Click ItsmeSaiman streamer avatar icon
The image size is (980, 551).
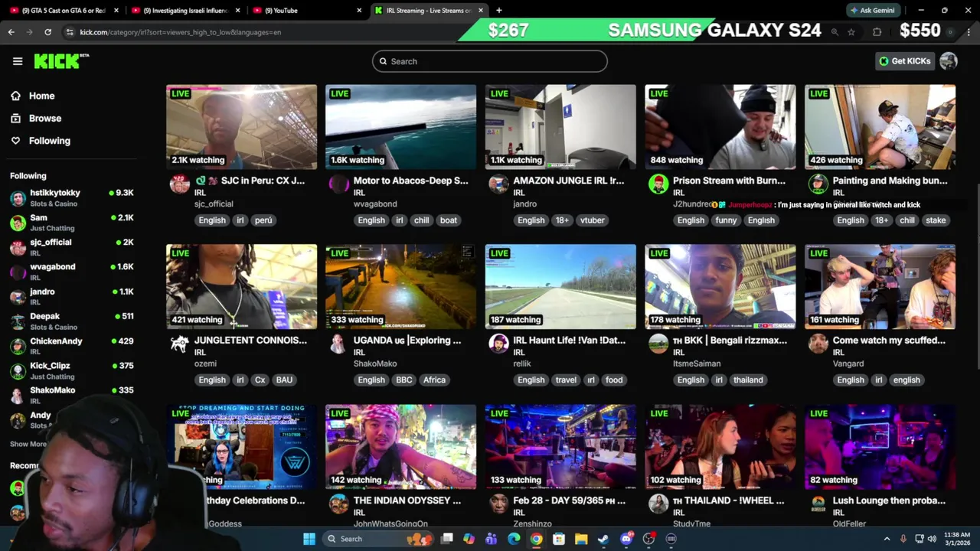click(x=658, y=344)
